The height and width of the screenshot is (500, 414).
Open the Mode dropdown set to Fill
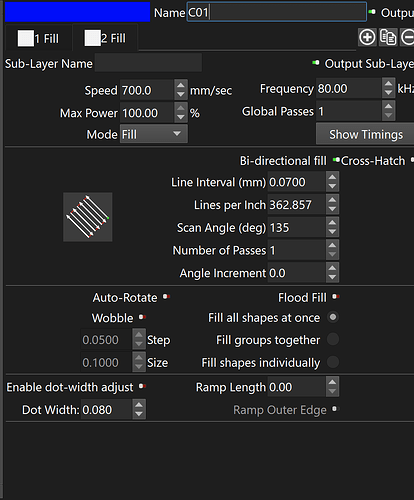(x=154, y=134)
